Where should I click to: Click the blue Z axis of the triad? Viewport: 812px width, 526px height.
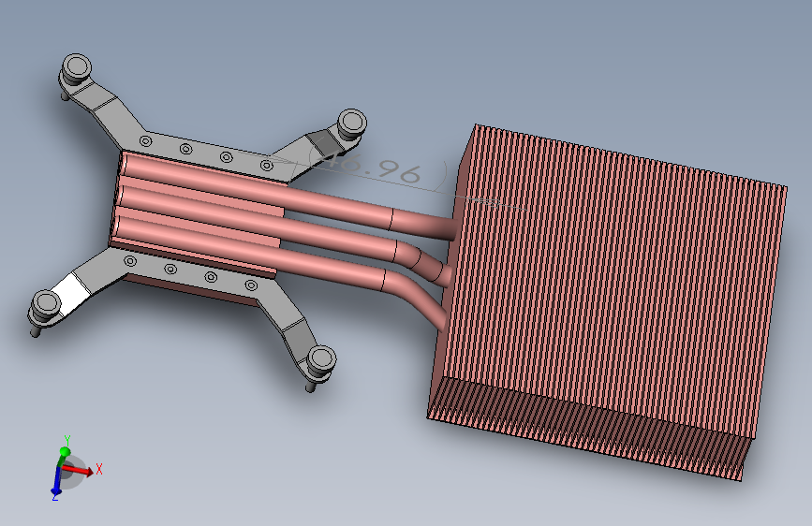click(56, 480)
